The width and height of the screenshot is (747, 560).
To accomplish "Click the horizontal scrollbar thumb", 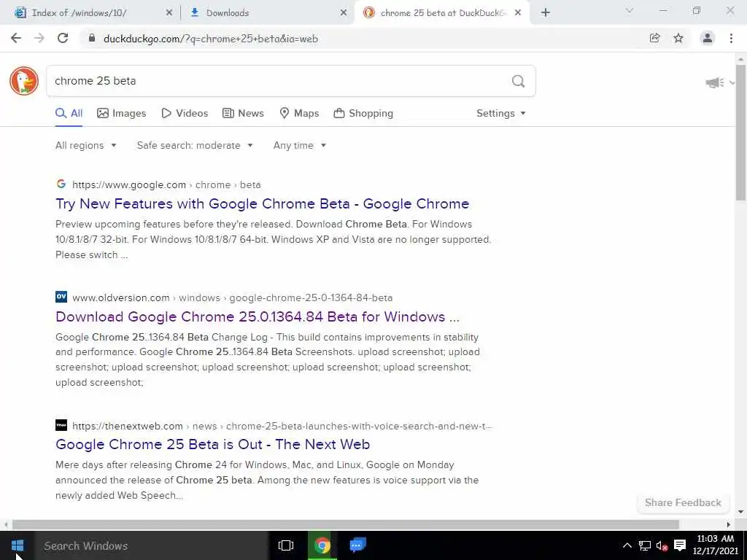I will [345, 524].
